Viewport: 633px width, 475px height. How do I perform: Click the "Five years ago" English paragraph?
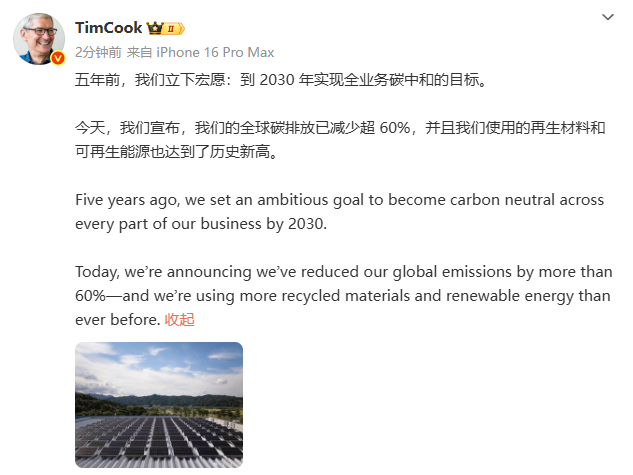coord(339,211)
